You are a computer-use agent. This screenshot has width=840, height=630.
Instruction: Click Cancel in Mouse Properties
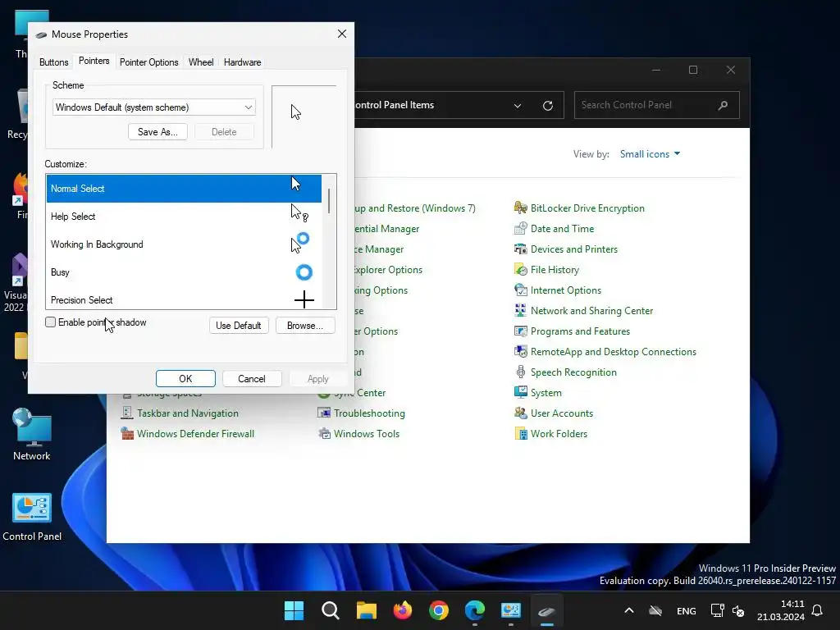pyautogui.click(x=251, y=379)
